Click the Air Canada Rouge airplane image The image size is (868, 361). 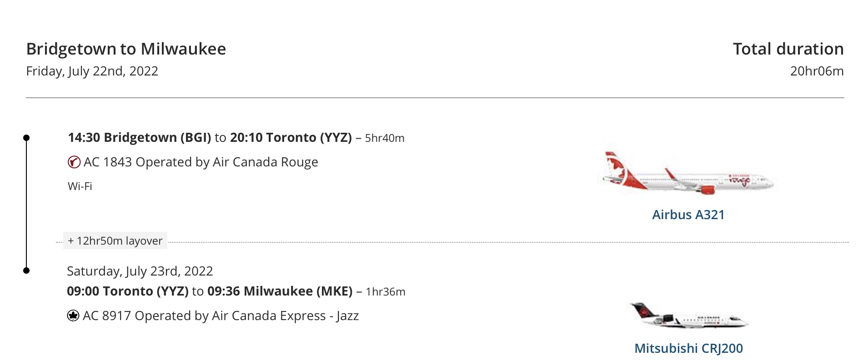[688, 174]
